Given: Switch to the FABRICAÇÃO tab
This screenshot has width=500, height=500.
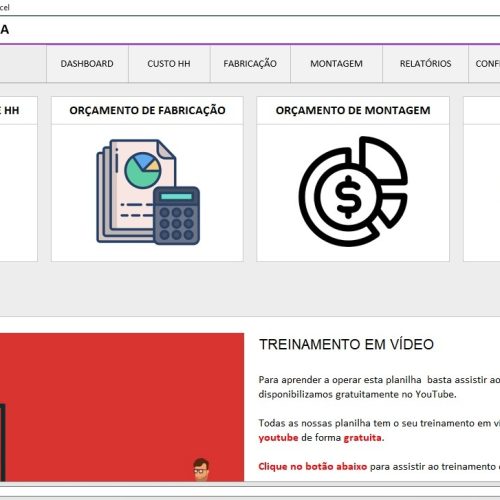Looking at the screenshot, I should (x=250, y=63).
